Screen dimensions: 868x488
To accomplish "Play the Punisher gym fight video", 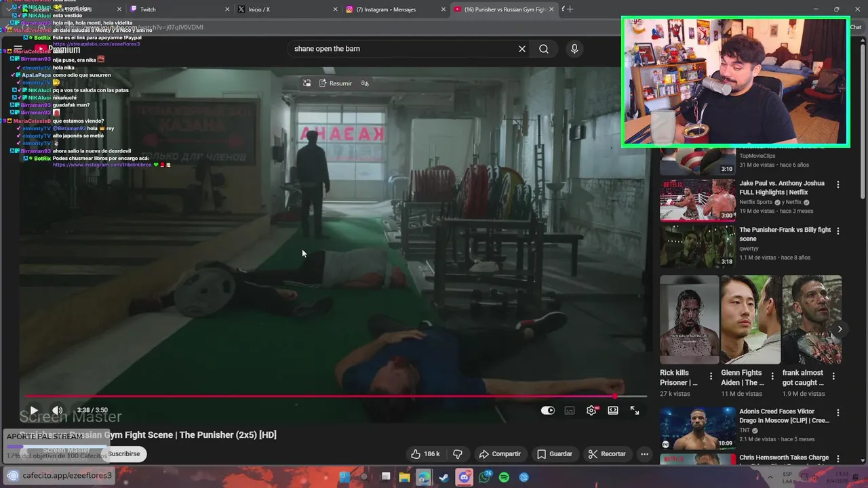I will click(33, 410).
